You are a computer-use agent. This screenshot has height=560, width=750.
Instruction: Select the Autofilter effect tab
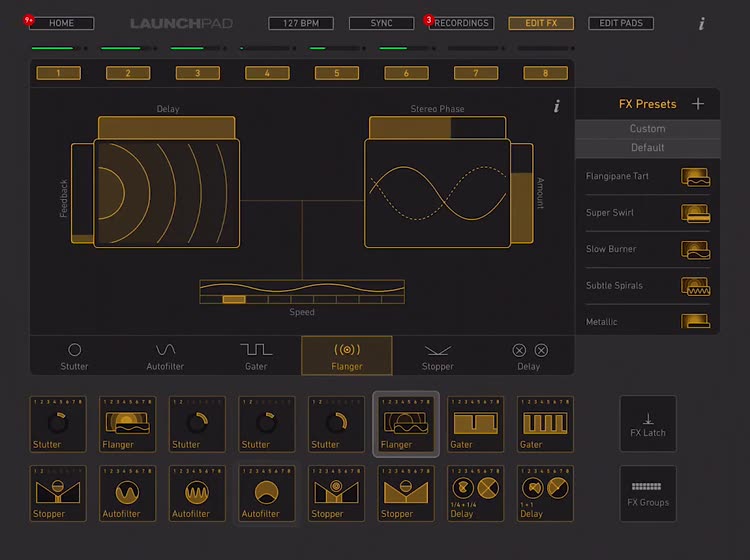click(165, 356)
